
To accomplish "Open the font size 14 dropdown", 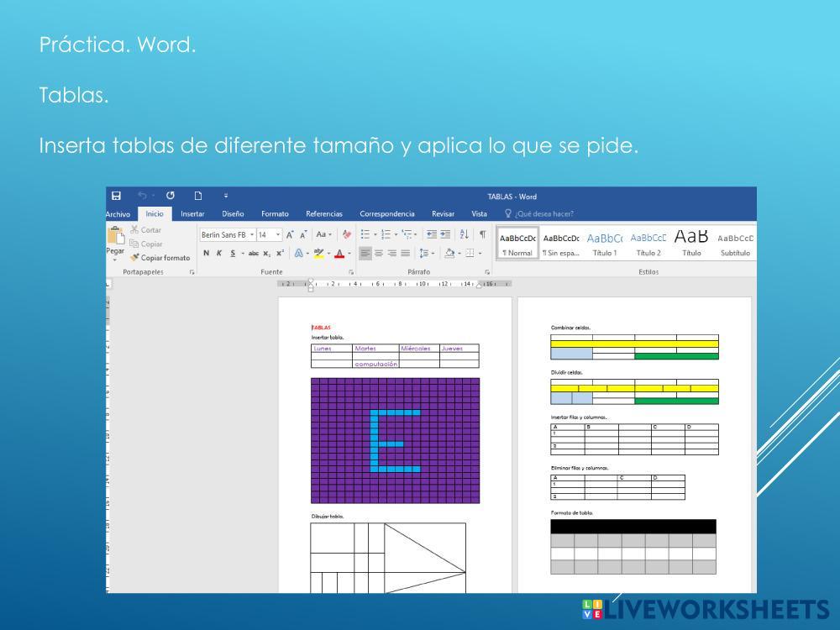I will click(x=277, y=235).
